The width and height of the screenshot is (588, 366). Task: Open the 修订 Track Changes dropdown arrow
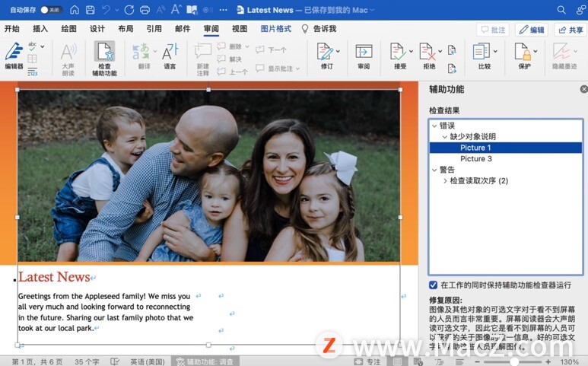click(x=338, y=51)
